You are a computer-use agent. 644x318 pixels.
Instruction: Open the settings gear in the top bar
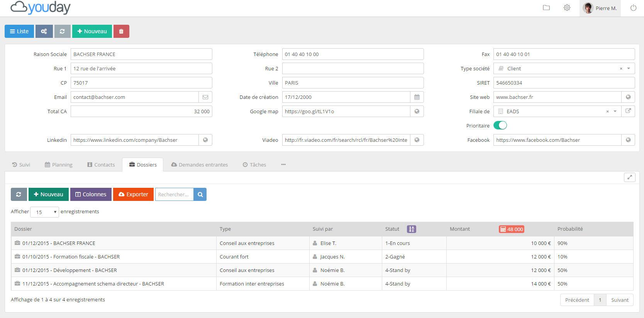567,8
